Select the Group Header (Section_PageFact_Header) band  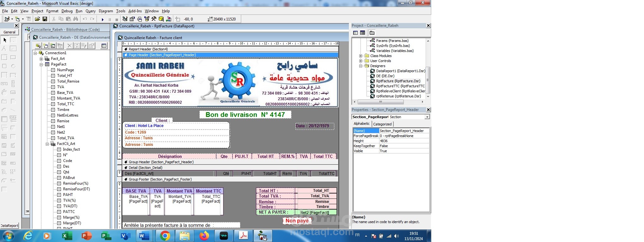tap(230, 162)
